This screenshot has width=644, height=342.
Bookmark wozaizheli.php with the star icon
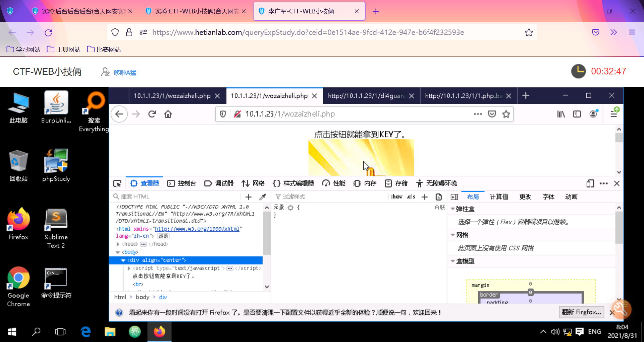pyautogui.click(x=506, y=114)
